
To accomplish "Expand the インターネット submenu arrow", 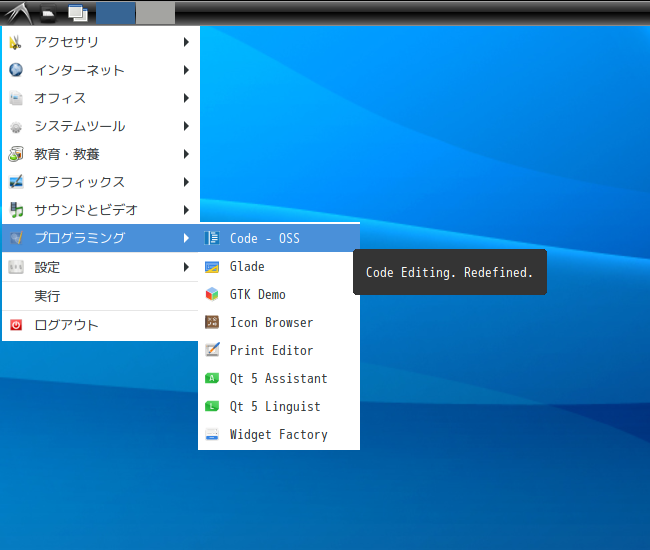I will pyautogui.click(x=186, y=70).
